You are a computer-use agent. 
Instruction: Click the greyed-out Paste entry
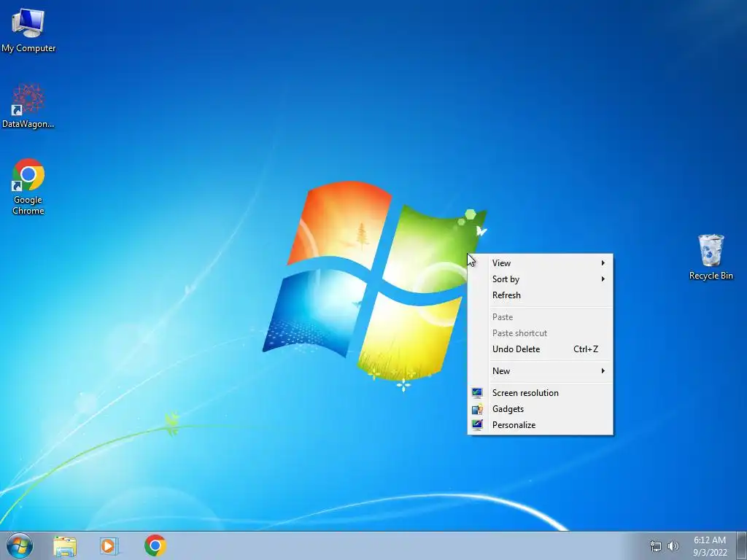coord(541,317)
